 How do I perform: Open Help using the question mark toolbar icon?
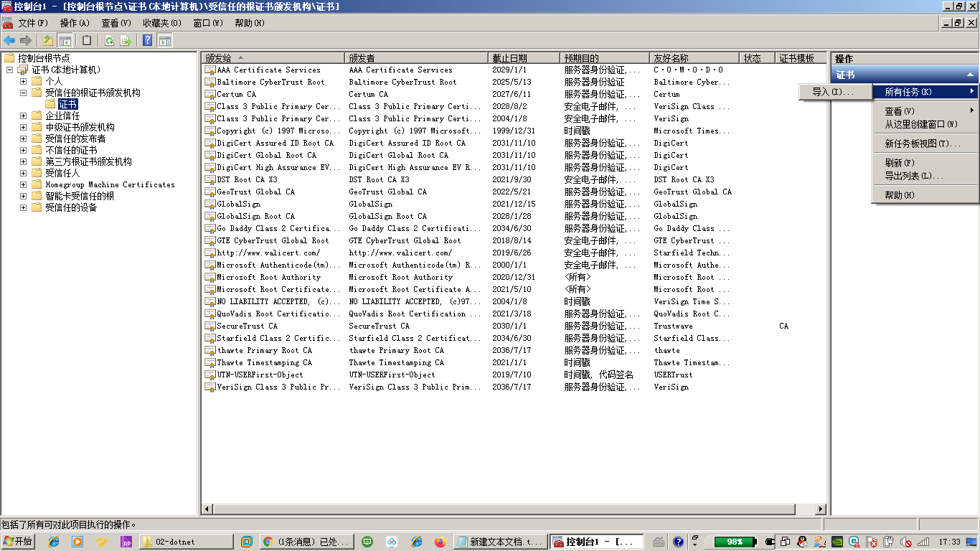pyautogui.click(x=147, y=40)
